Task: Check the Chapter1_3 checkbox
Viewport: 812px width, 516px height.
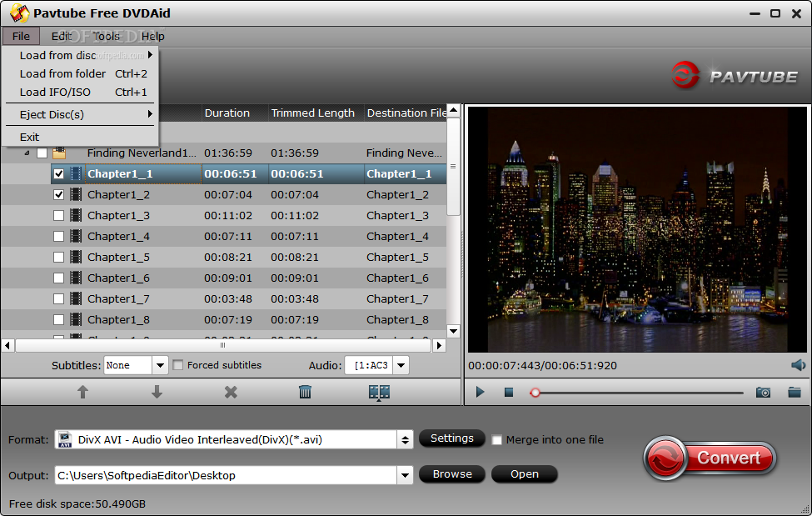Action: 59,215
